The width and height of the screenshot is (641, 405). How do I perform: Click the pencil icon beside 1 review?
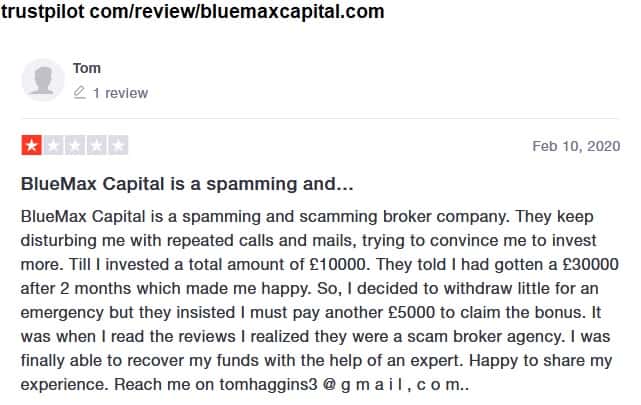(x=79, y=93)
